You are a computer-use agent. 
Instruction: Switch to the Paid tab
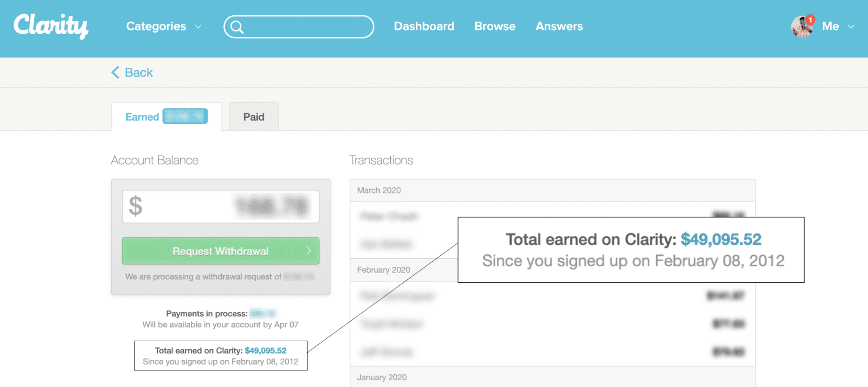(253, 117)
